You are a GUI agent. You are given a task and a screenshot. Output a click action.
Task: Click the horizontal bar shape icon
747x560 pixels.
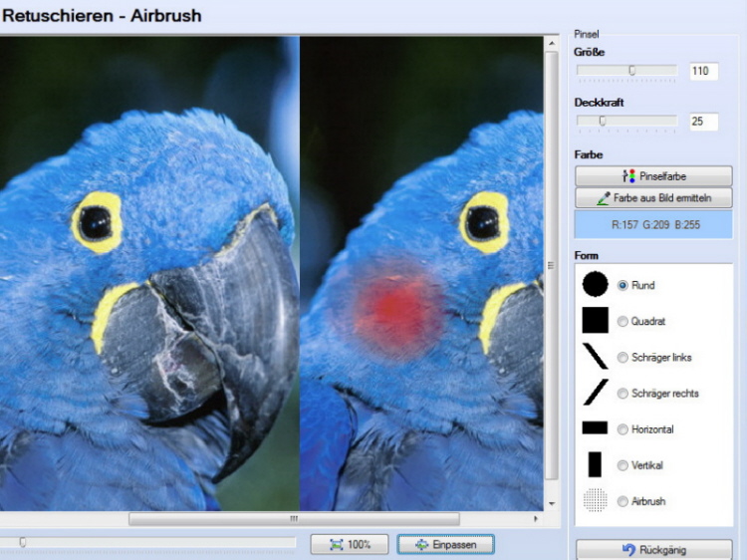(x=595, y=428)
